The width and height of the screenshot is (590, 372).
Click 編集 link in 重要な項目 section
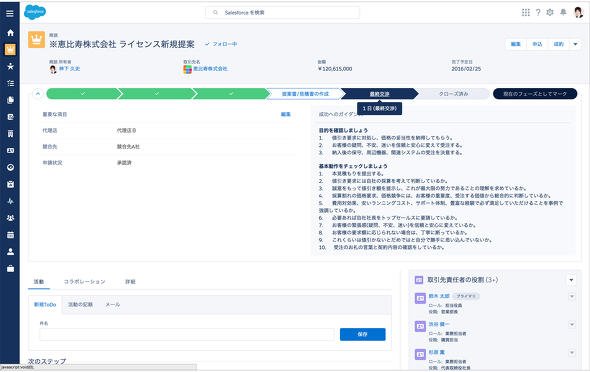pyautogui.click(x=286, y=114)
